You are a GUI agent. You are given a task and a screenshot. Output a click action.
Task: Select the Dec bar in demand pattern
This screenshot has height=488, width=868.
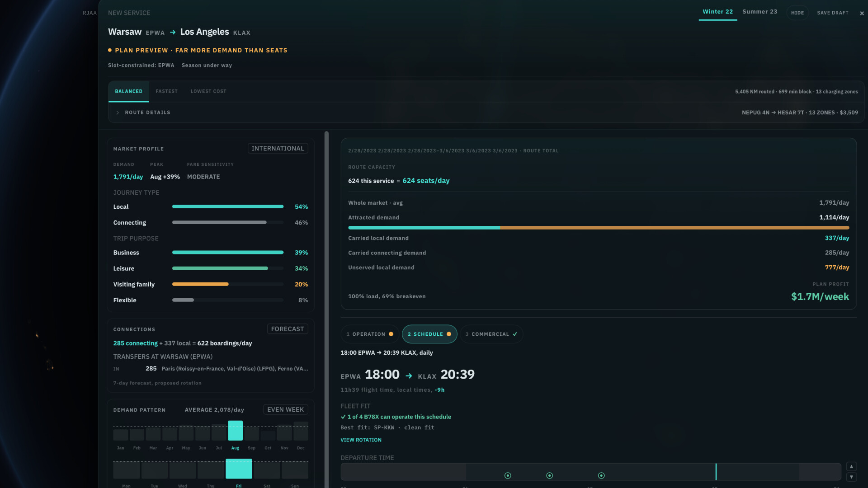coord(301,431)
